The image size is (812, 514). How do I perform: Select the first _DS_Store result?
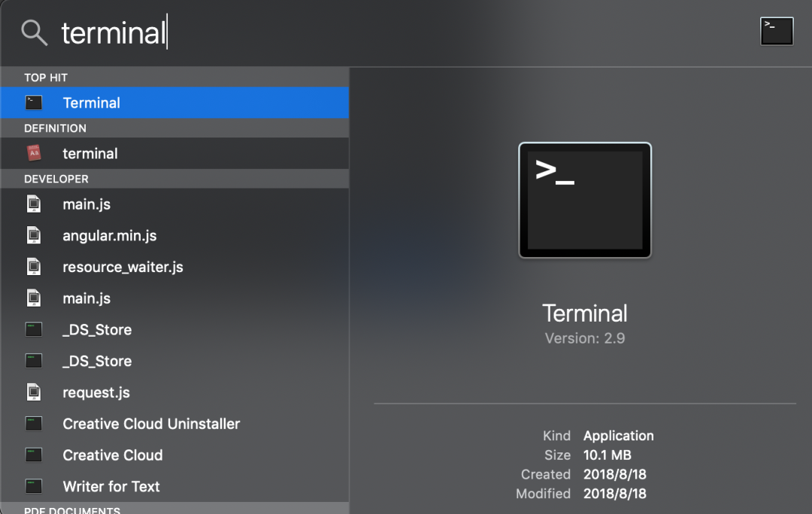(x=174, y=330)
